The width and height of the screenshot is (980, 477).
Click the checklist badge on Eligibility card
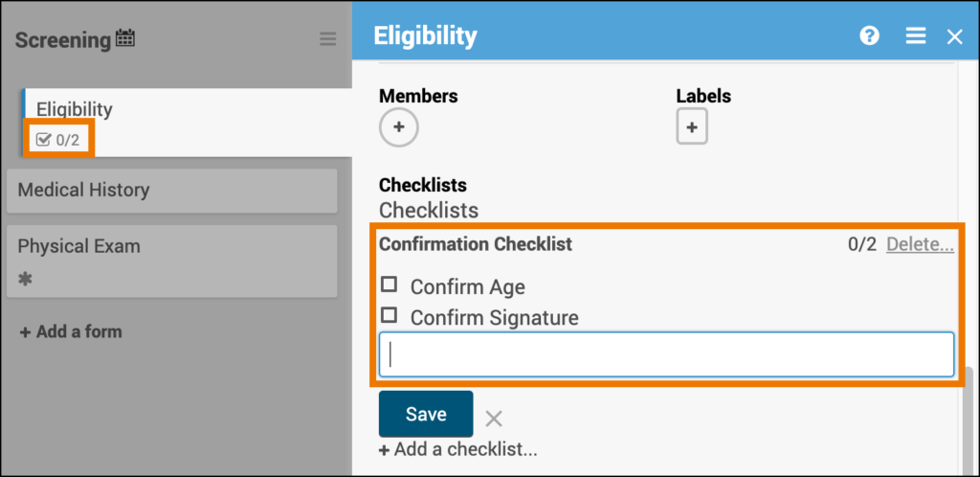57,140
